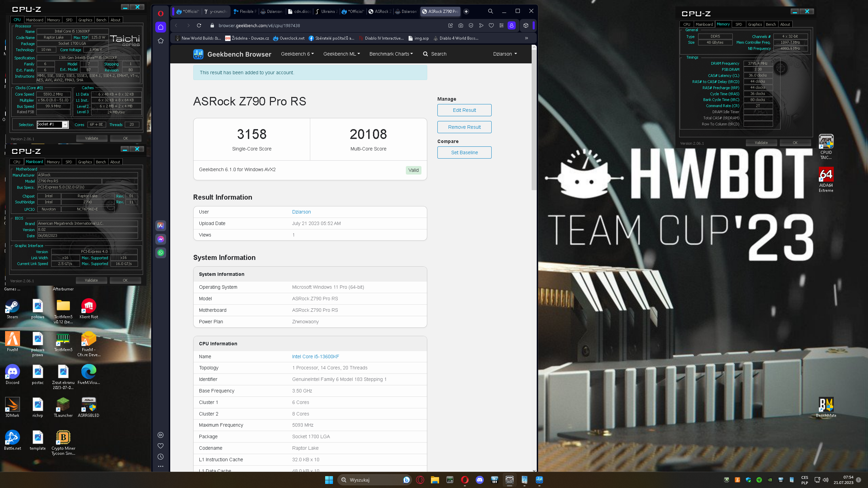This screenshot has height=488, width=868.
Task: Open WhatsApp in Opera sidebar
Action: 161,253
